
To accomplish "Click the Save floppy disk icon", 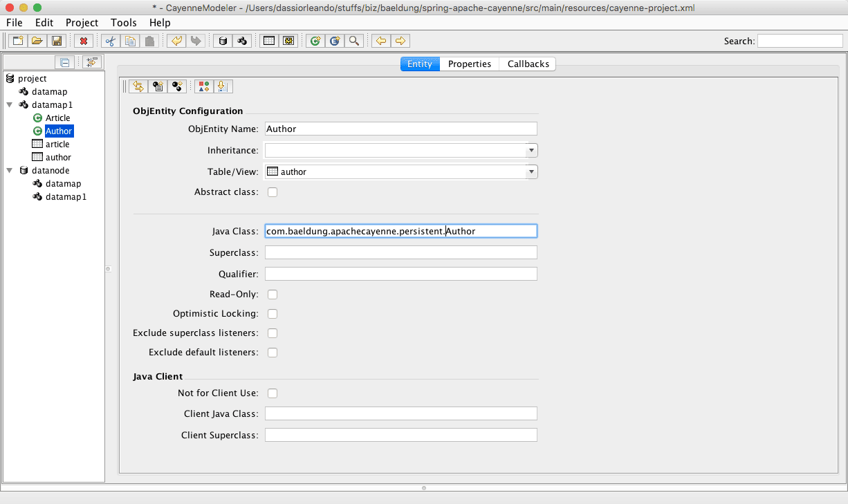I will pos(57,41).
